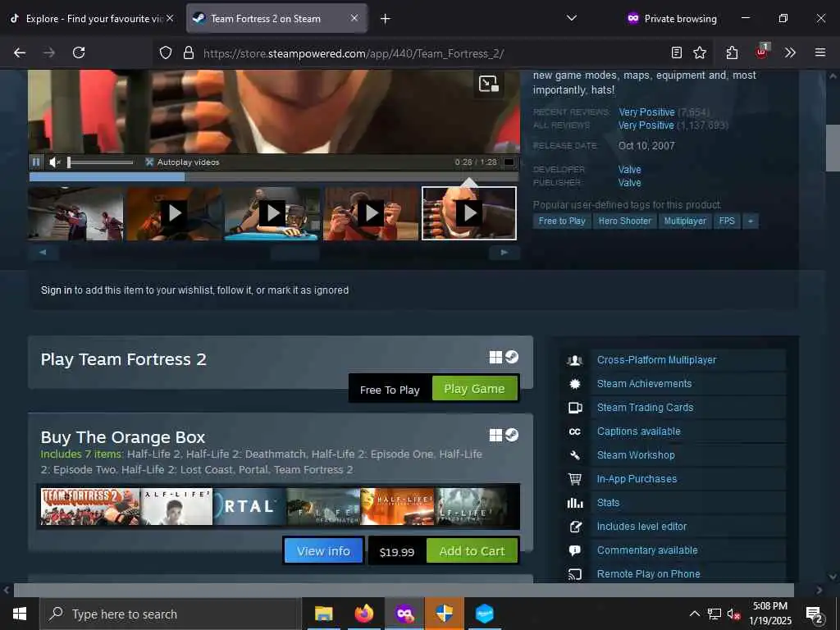The height and width of the screenshot is (630, 840).
Task: Click the Steam Workshop wrench icon
Action: [575, 454]
